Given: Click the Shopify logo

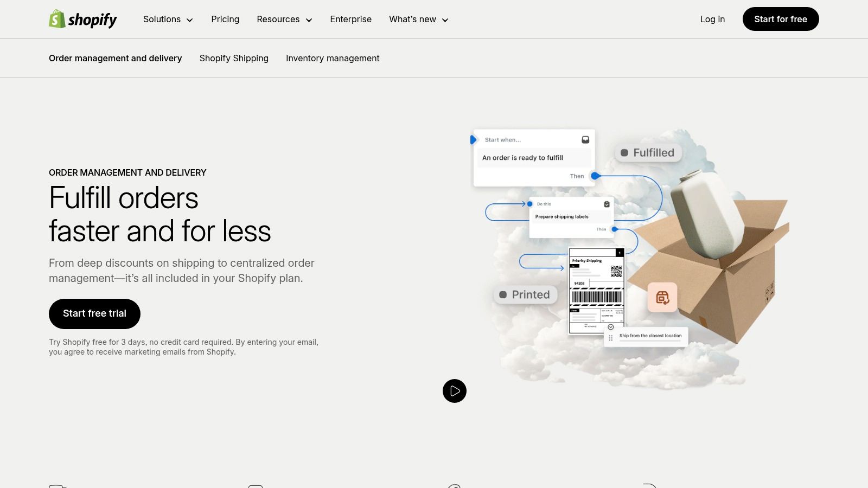Looking at the screenshot, I should pos(83,20).
